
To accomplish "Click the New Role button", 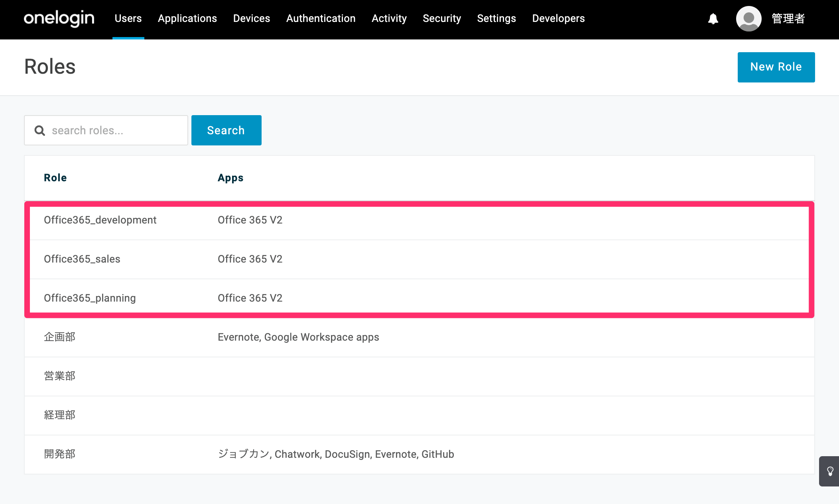I will coord(776,67).
